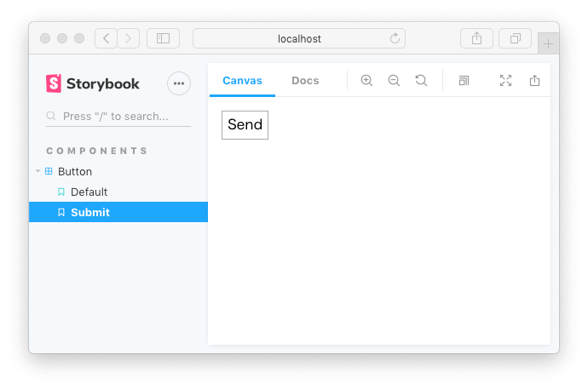This screenshot has height=389, width=588.
Task: Switch to the Docs tab
Action: (305, 81)
